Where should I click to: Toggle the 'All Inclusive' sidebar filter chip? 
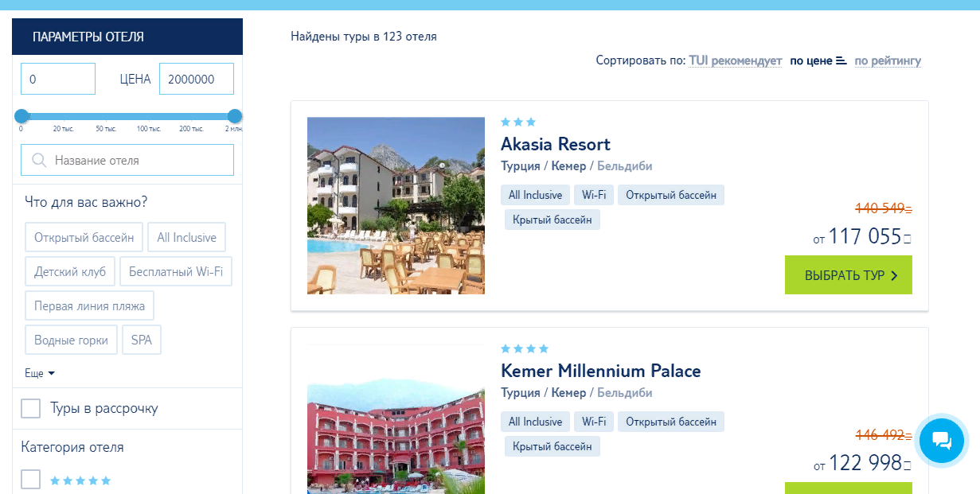tap(187, 237)
